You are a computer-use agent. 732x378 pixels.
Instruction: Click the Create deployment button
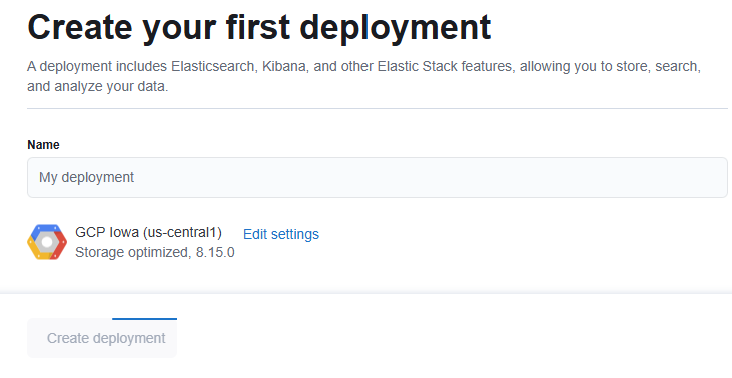102,338
